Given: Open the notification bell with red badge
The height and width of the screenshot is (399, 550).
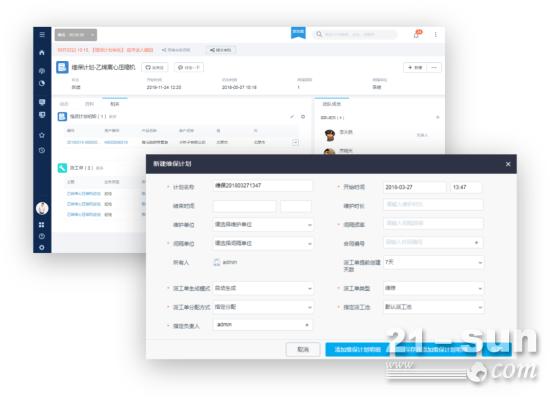Looking at the screenshot, I should (417, 34).
